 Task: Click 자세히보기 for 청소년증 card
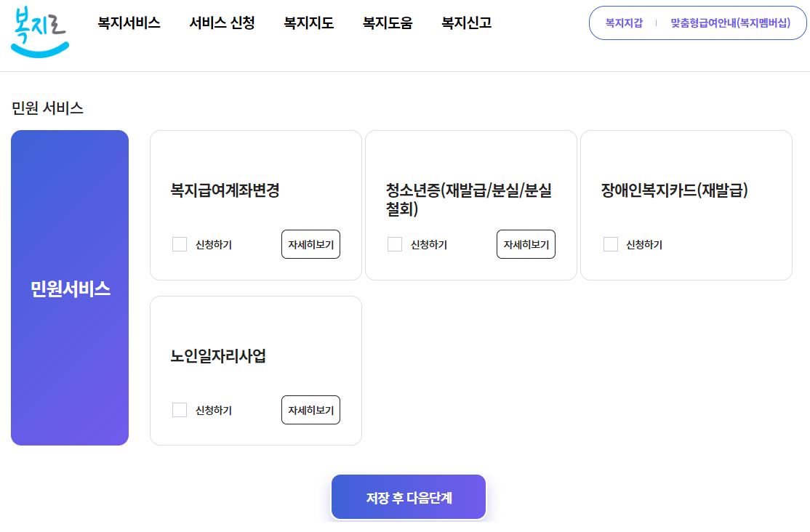click(526, 244)
